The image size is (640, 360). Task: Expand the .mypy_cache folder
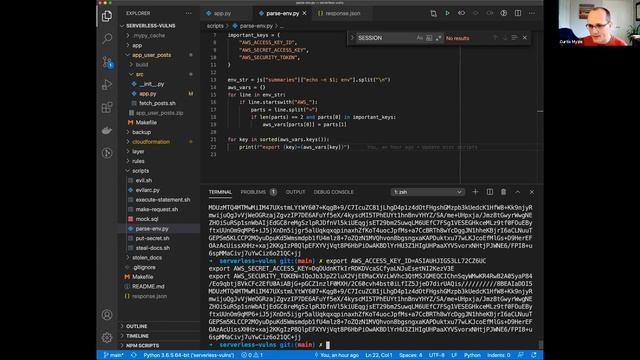point(149,36)
